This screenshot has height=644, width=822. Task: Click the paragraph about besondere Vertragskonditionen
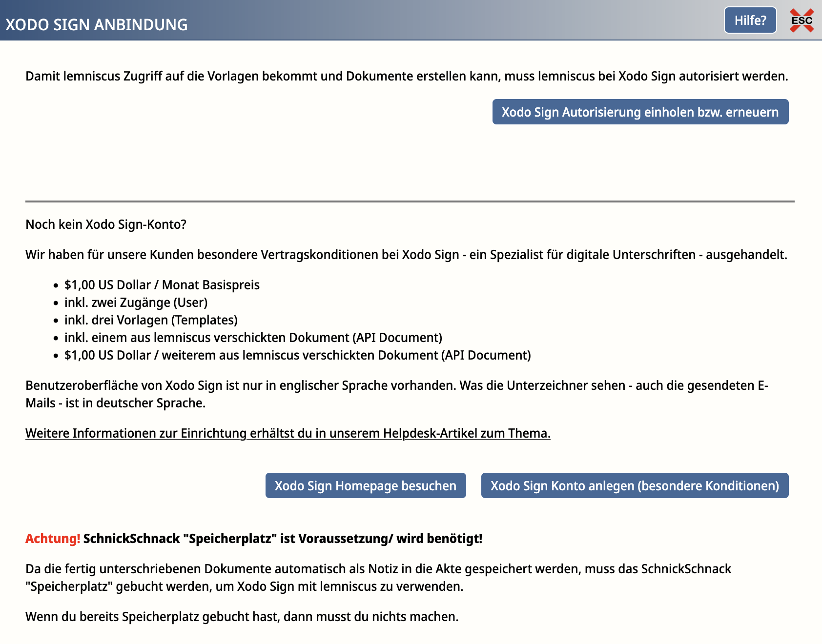406,255
